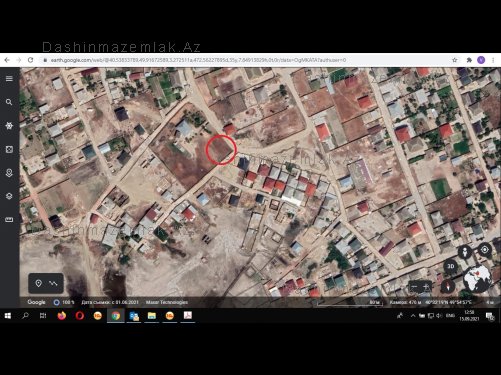This screenshot has height=375, width=501.
Task: Add a placemark with the pin button
Action: [x=39, y=283]
